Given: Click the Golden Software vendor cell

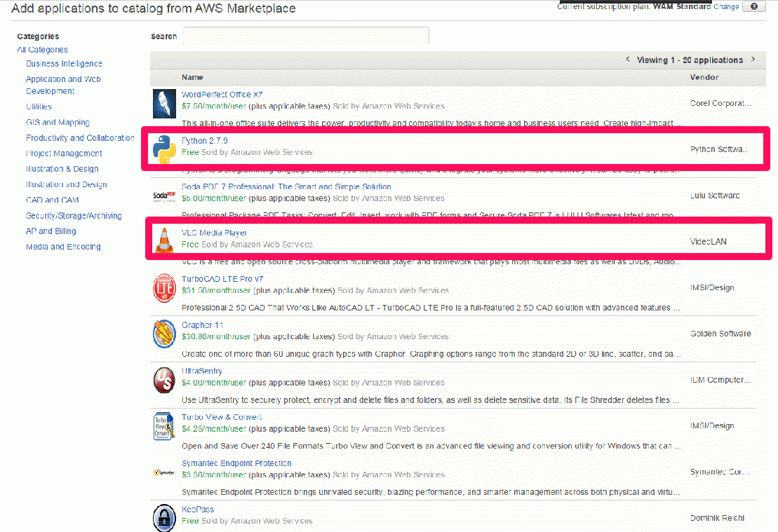Looking at the screenshot, I should [x=720, y=334].
